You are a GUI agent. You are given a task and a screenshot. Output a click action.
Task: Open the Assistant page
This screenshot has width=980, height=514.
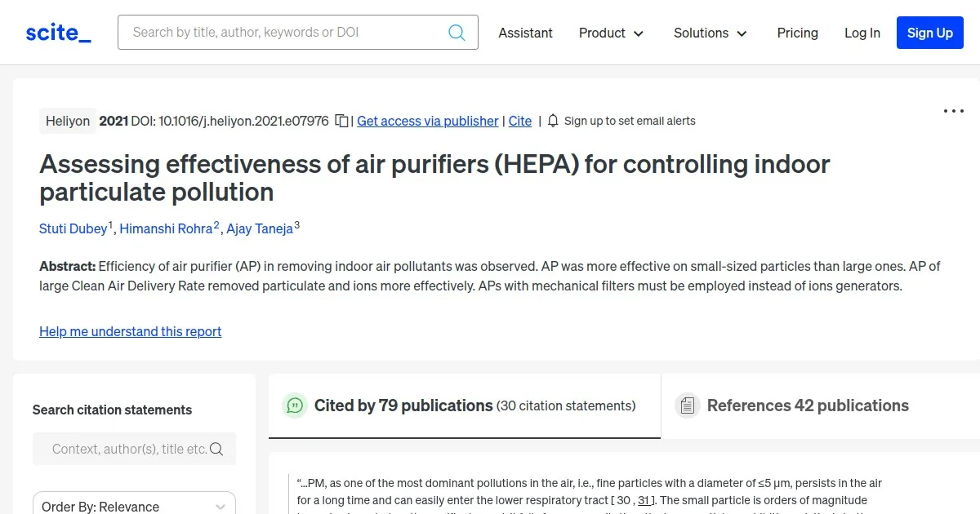point(525,33)
